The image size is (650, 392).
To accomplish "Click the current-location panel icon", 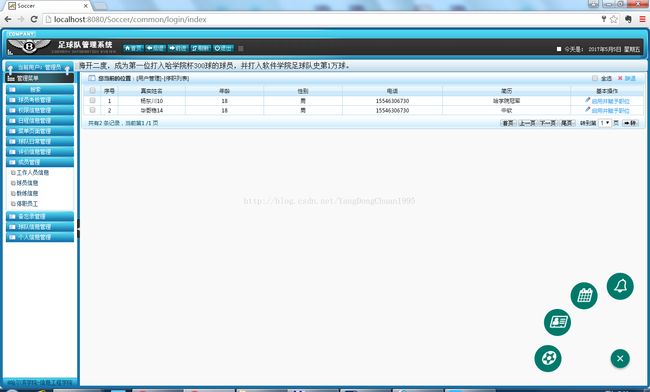I will (x=92, y=78).
